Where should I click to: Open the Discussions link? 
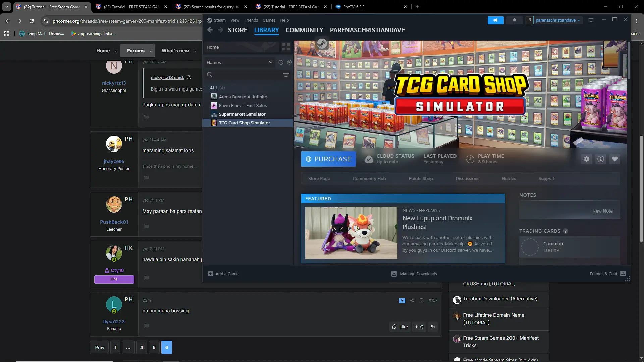pos(468,179)
